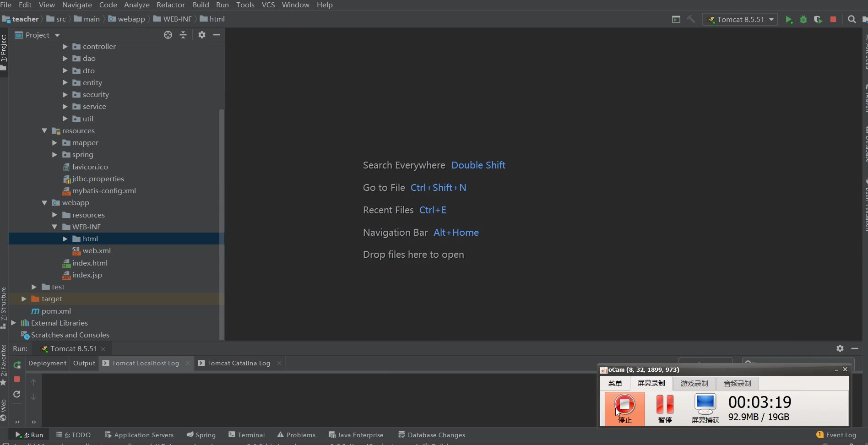Screen dimensions: 868x445
Task: Open the Refactor menu
Action: 170,5
